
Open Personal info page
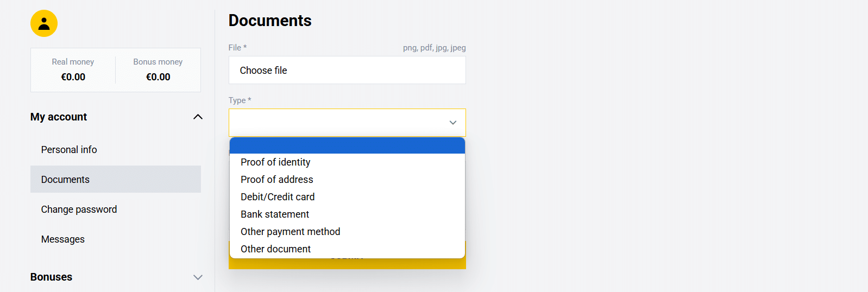pyautogui.click(x=69, y=150)
